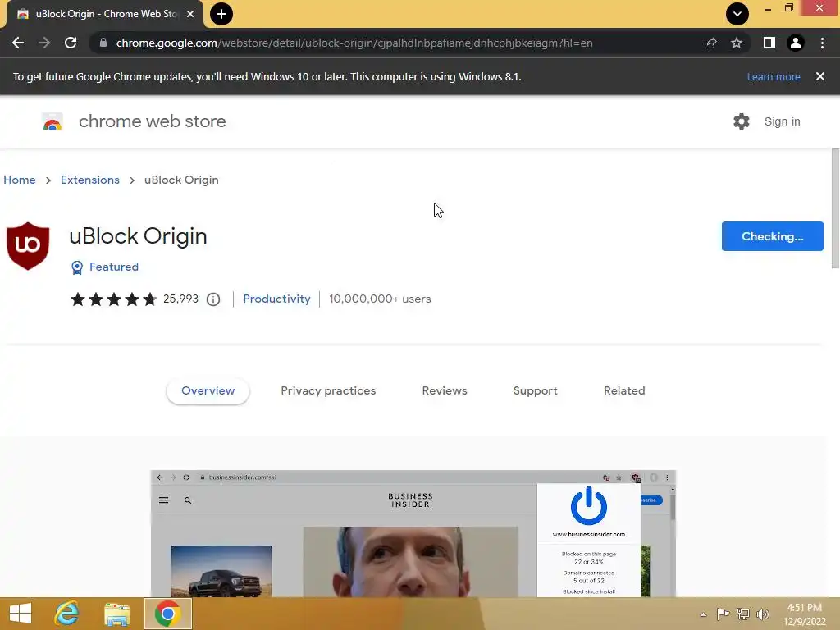Go back using the browser back arrow
The width and height of the screenshot is (840, 630).
(x=18, y=43)
